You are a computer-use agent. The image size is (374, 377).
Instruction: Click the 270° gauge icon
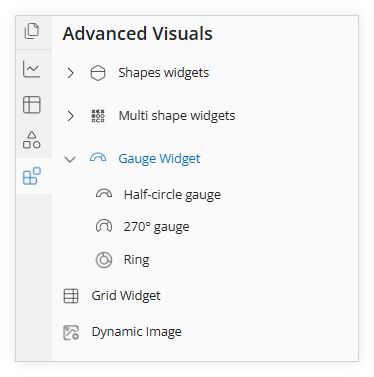104,226
